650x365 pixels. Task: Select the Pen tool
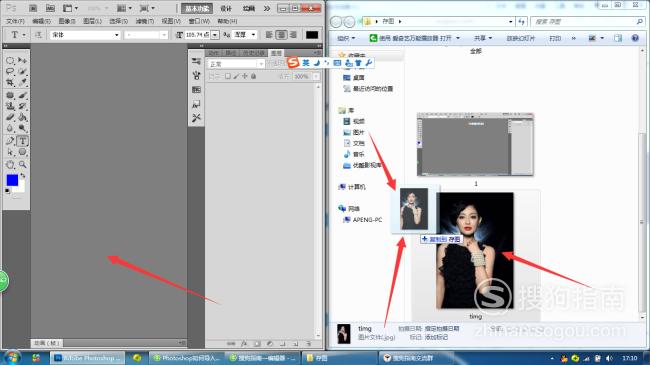(10, 141)
